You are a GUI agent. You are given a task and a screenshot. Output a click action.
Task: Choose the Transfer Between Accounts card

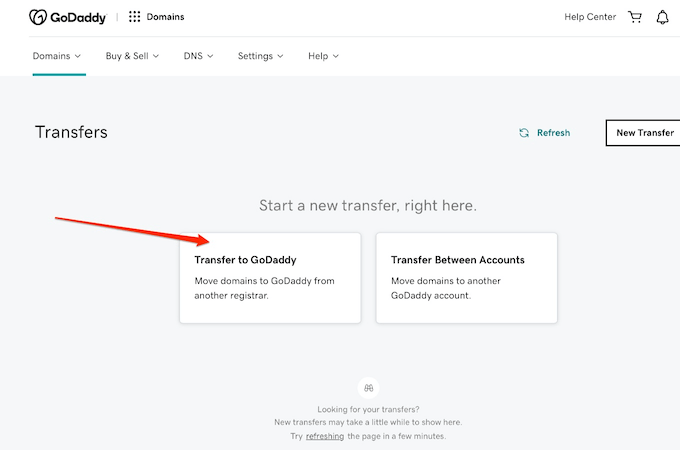click(466, 278)
